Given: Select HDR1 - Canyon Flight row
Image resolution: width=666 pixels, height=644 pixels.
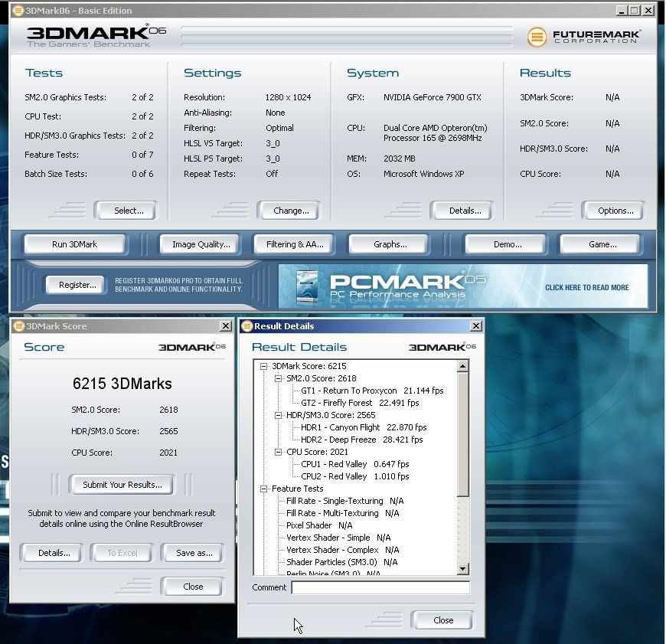Looking at the screenshot, I should click(x=364, y=427).
